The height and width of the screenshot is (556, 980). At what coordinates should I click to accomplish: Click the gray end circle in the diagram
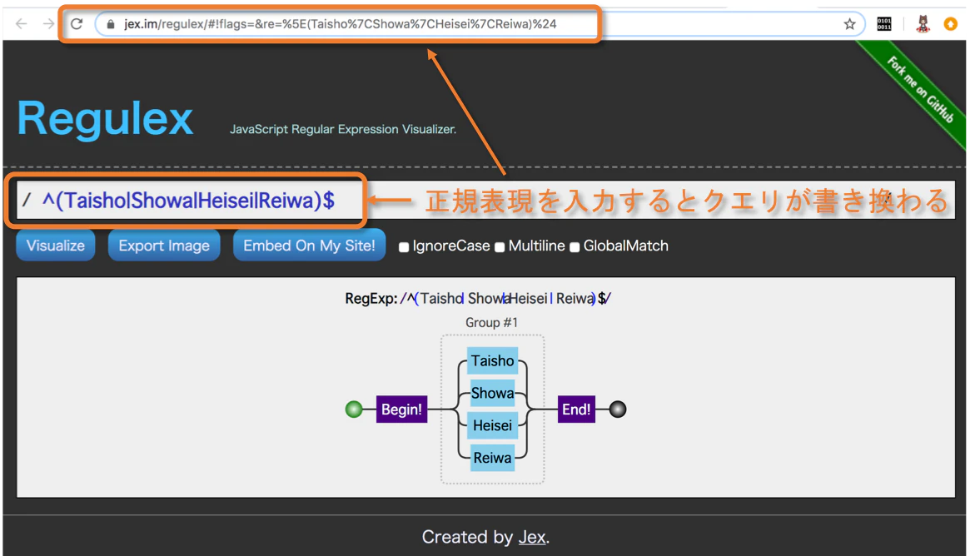(x=618, y=410)
